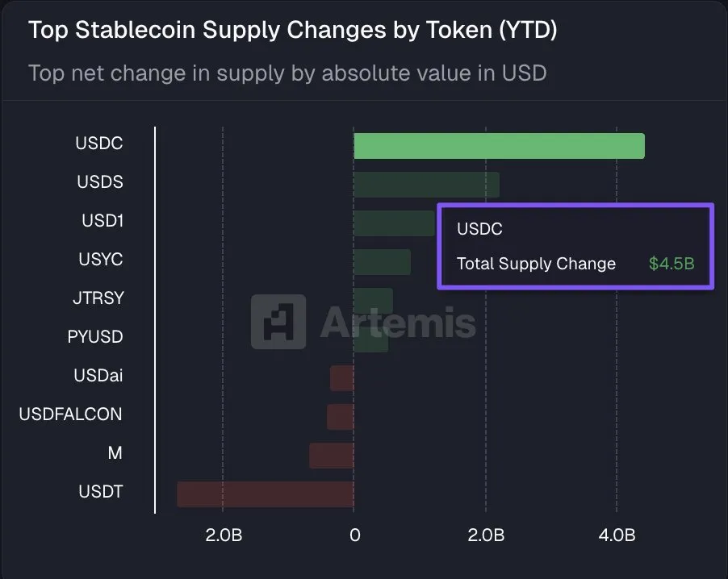Click the USDT axis label
Viewport: 728px width, 579px height.
click(100, 491)
